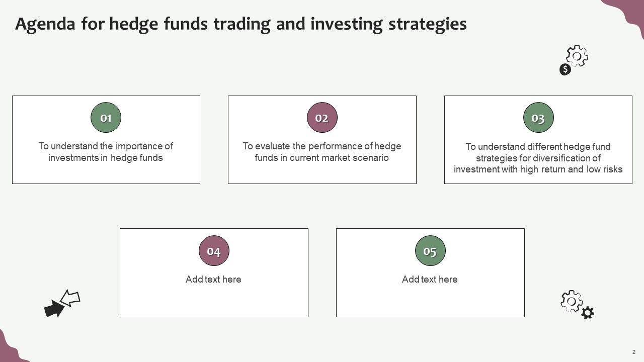Select the green 01 number circle
644x362 pixels.
pyautogui.click(x=106, y=118)
